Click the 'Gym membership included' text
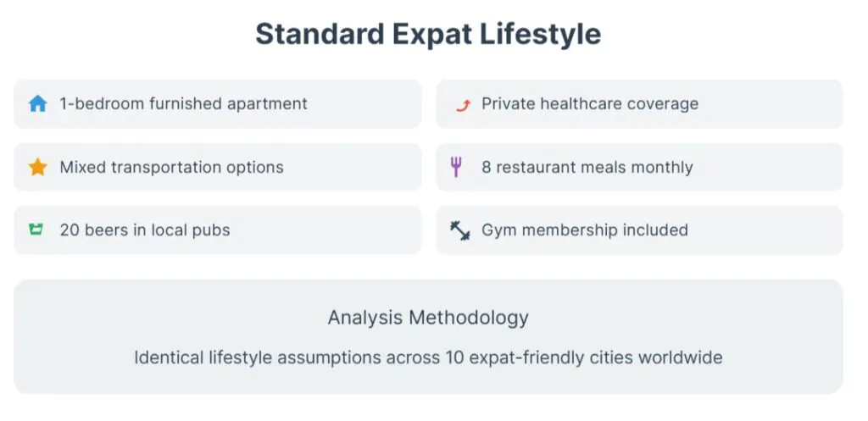This screenshot has height=421, width=868. 584,230
